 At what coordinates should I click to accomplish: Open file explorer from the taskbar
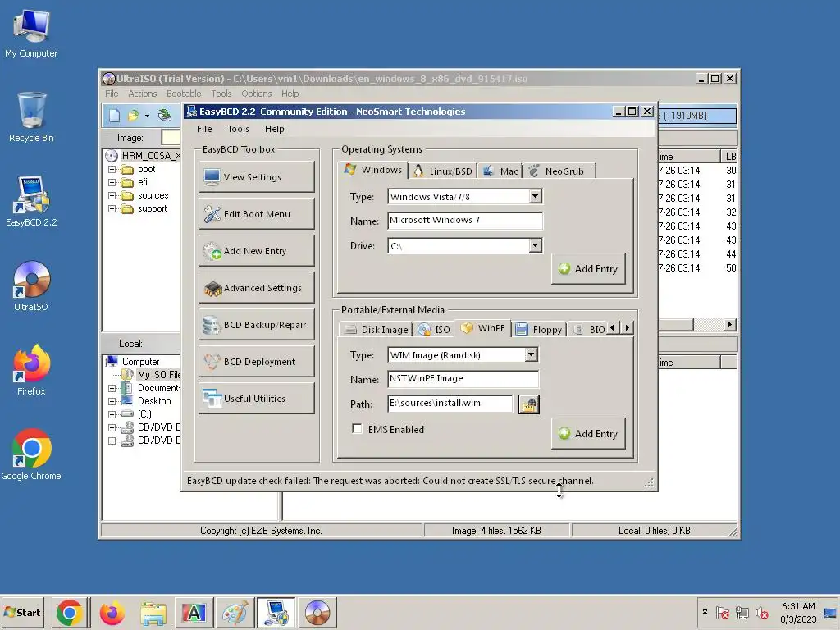point(153,612)
